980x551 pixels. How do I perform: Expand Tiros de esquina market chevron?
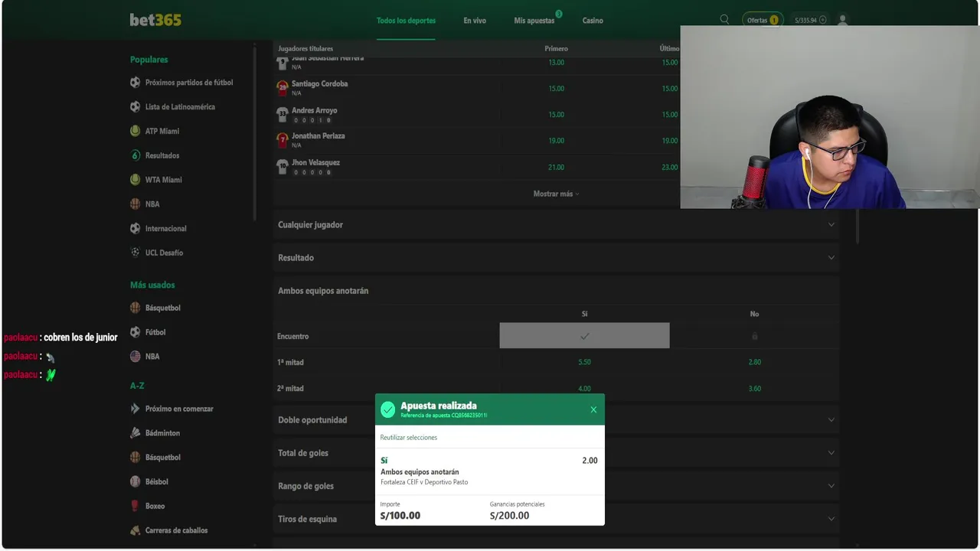pyautogui.click(x=831, y=519)
